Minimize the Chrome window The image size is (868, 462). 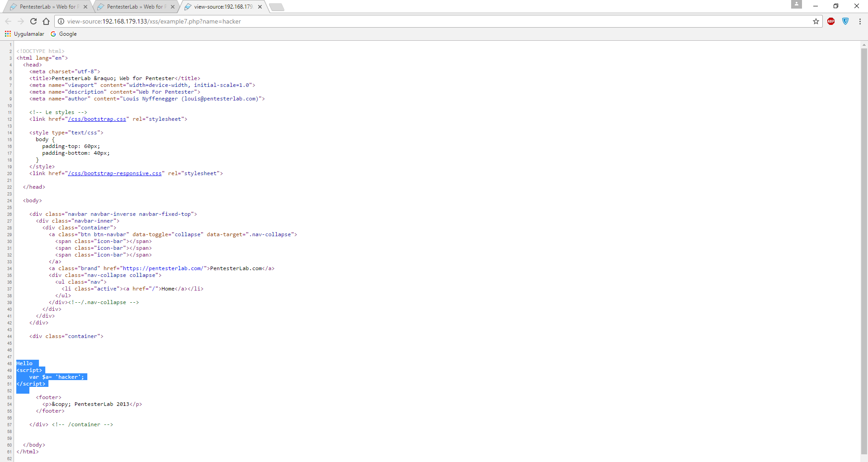coord(816,6)
